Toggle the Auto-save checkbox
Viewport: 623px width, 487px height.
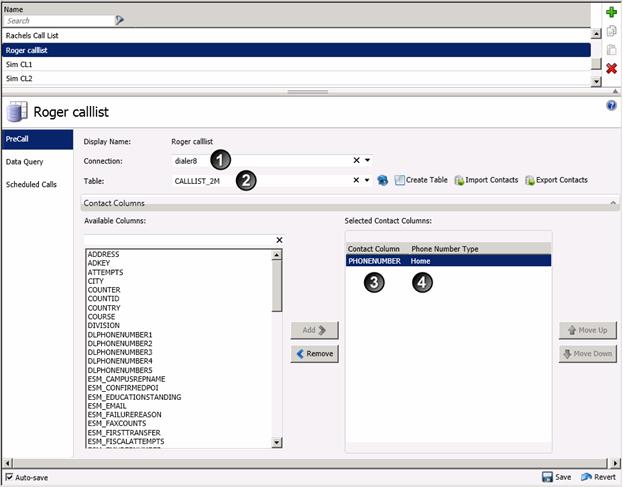coord(9,478)
